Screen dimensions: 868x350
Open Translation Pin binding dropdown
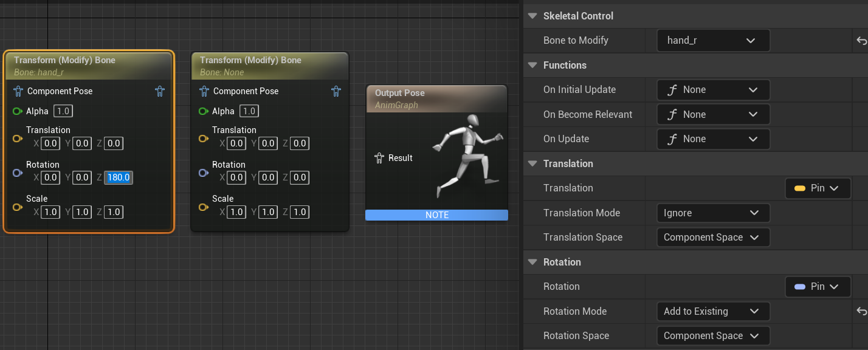point(818,188)
